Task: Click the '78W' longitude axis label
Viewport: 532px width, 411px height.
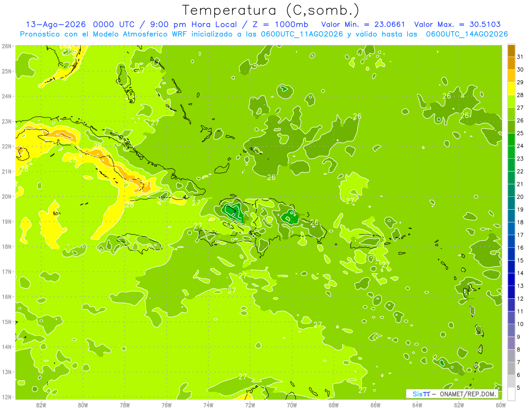Action: (x=125, y=405)
